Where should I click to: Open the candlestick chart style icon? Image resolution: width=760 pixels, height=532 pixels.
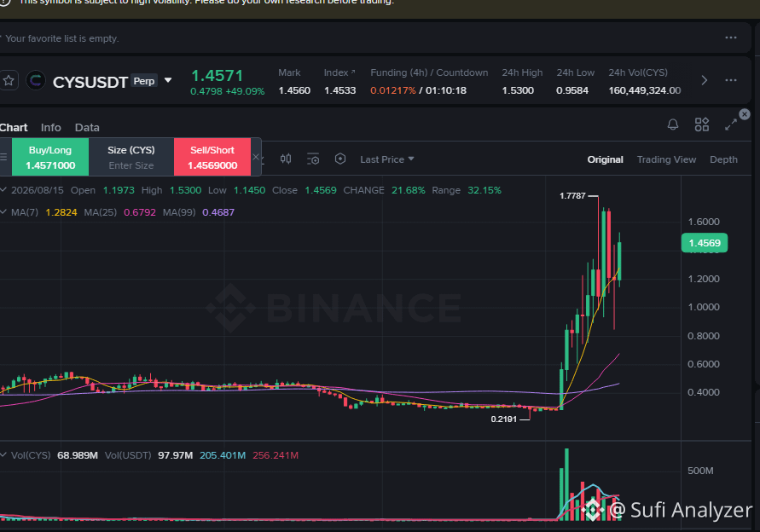pyautogui.click(x=286, y=159)
